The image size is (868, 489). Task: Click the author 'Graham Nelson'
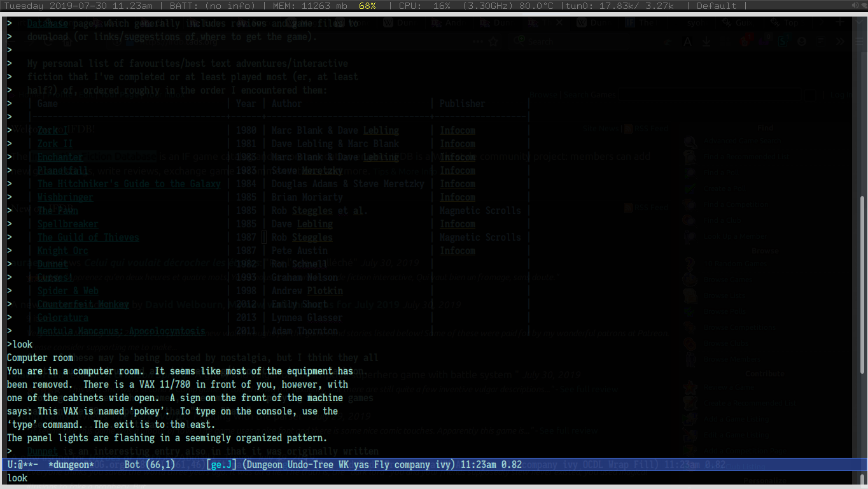305,277
